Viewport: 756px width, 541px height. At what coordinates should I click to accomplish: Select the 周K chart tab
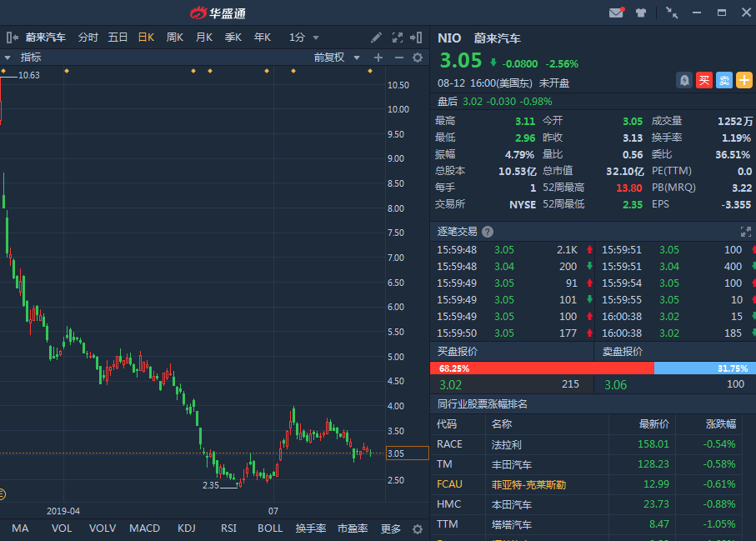(x=174, y=38)
